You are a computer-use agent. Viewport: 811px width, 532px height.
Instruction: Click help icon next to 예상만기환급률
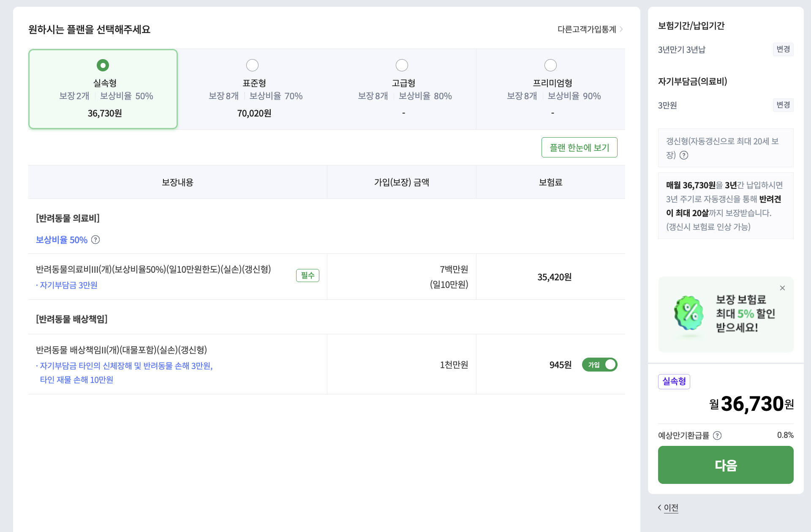click(x=717, y=435)
